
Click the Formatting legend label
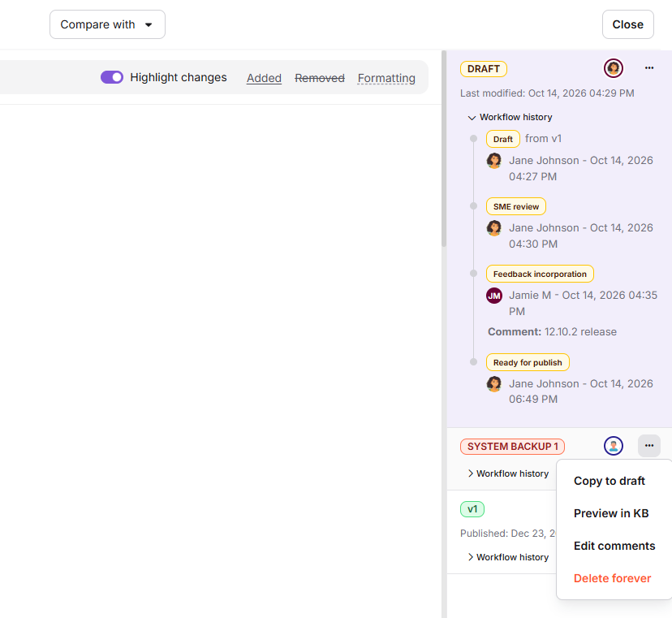click(386, 78)
